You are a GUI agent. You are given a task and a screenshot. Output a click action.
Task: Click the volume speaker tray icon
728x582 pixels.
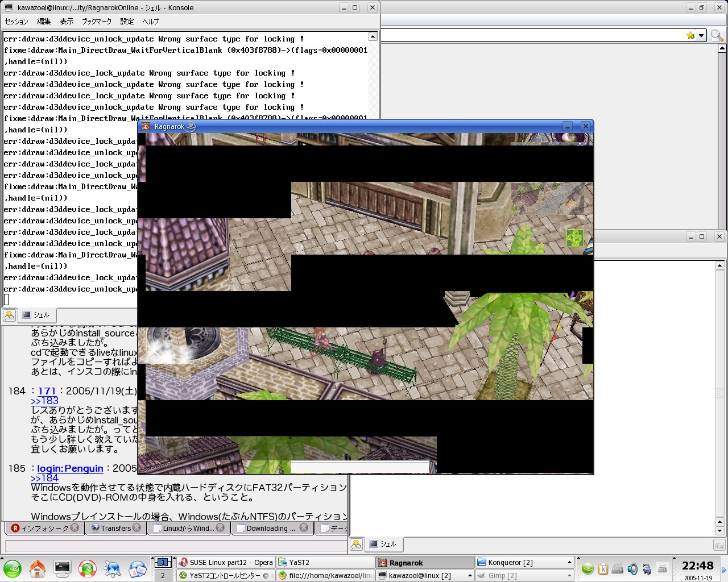tap(632, 569)
